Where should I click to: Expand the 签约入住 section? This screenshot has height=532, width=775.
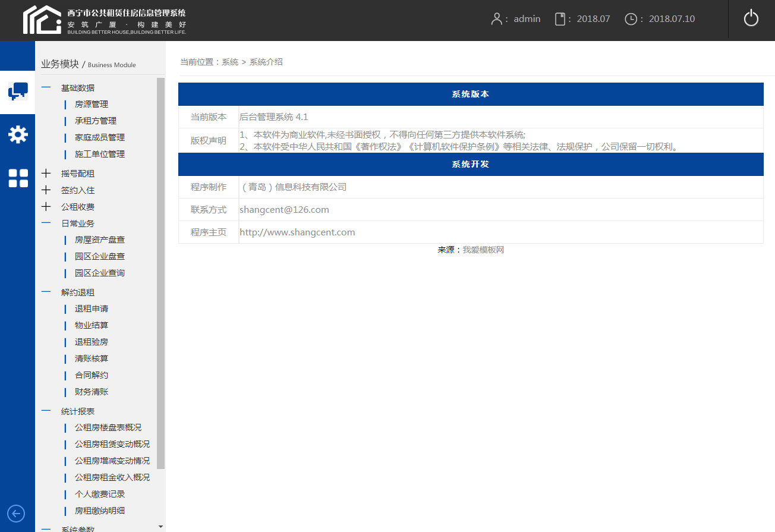pyautogui.click(x=46, y=190)
